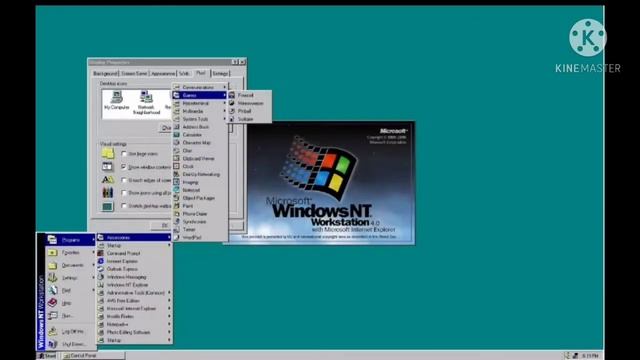Screen dimensions: 640x360
Task: Launch Clipboard Viewer from Accessories
Action: 200,158
